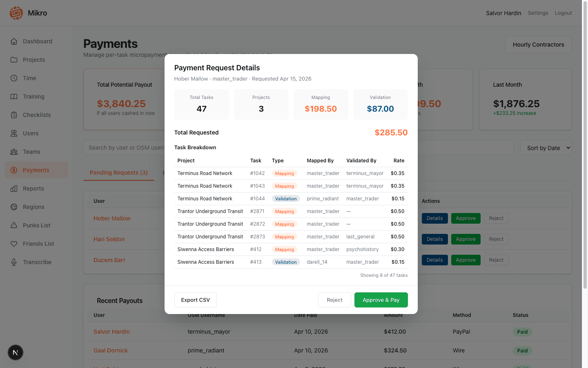Screen dimensions: 588x368
Task: Click the search by user input field
Action: tap(122, 148)
